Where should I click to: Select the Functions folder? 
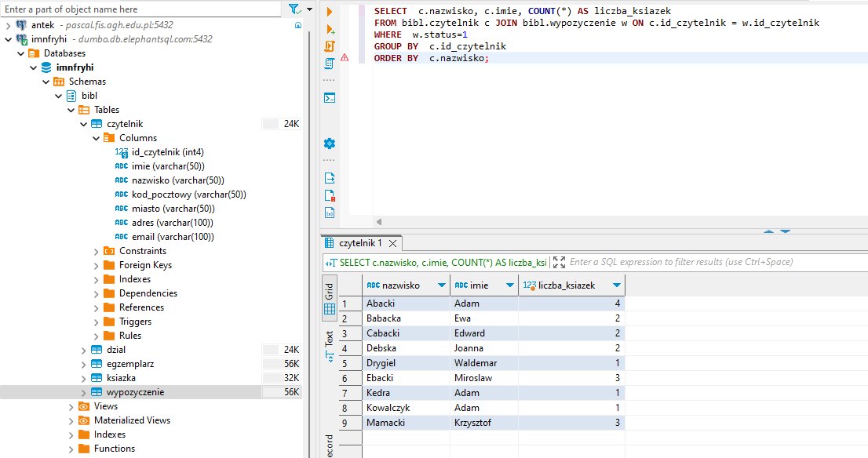114,449
